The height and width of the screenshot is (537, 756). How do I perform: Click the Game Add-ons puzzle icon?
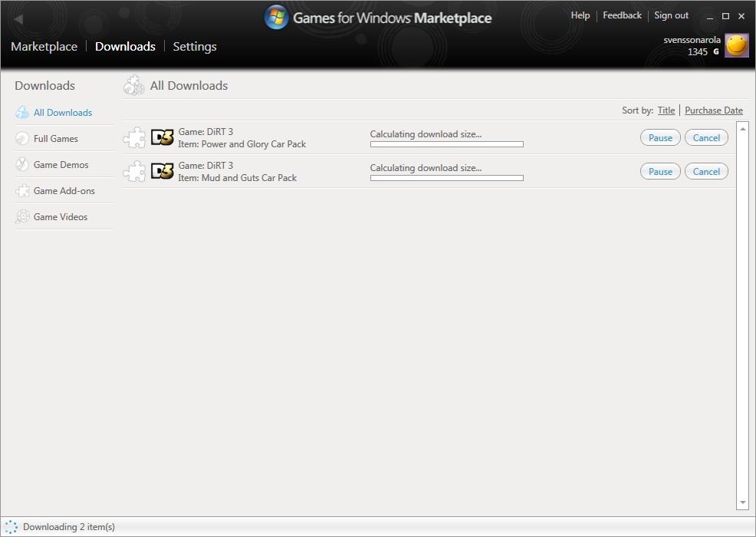[x=21, y=190]
